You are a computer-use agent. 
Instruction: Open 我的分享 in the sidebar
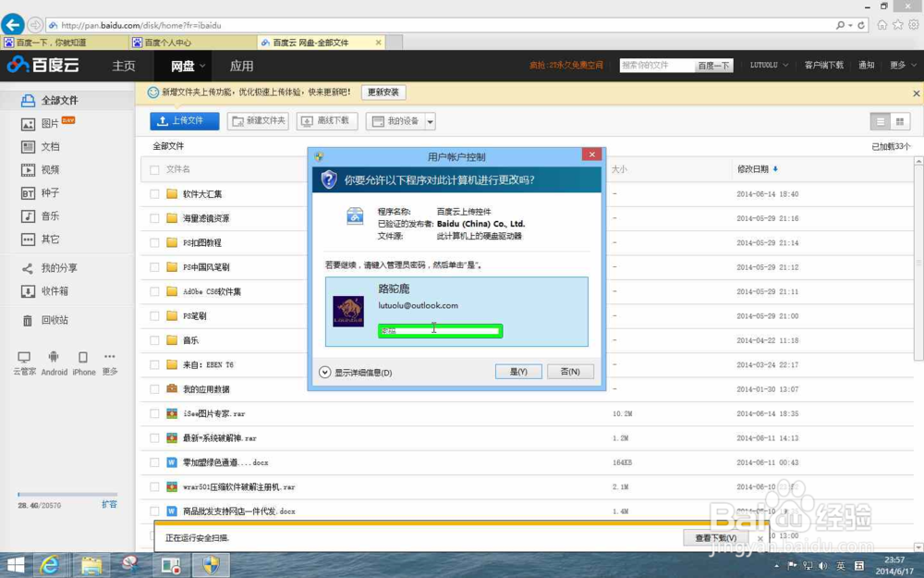pos(49,268)
